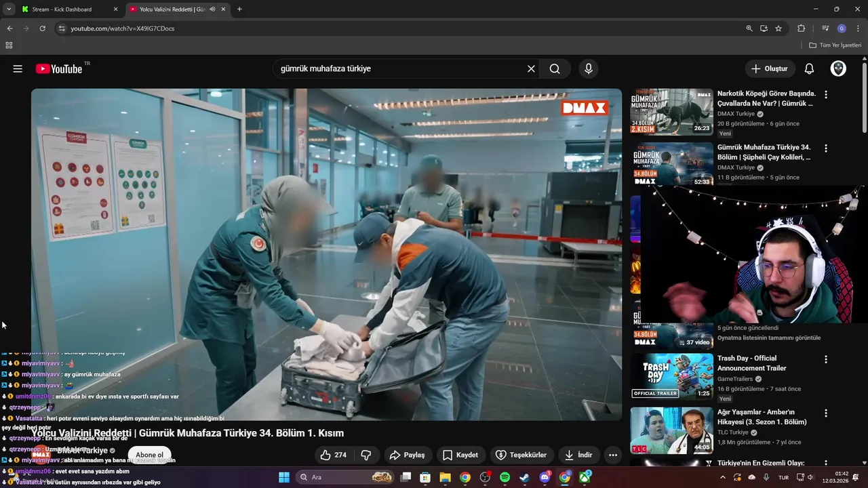The height and width of the screenshot is (488, 868).
Task: Click the TUR keyboard language indicator
Action: point(783,477)
